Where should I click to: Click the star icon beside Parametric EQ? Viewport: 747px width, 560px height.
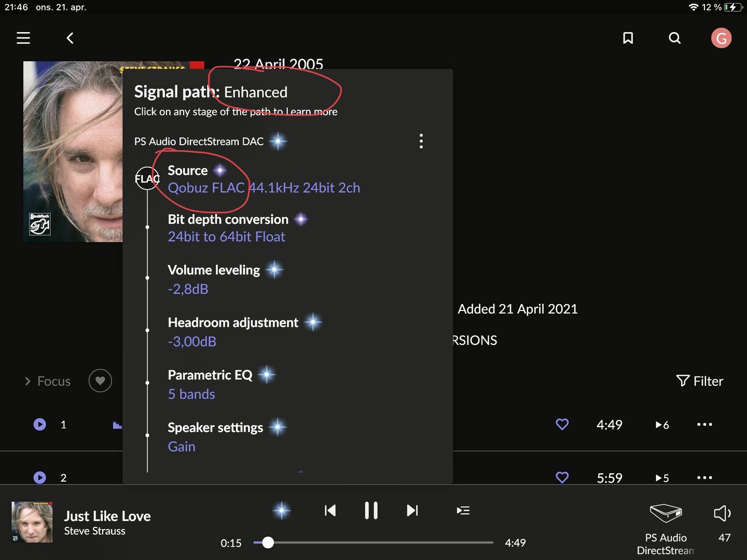[x=267, y=374]
